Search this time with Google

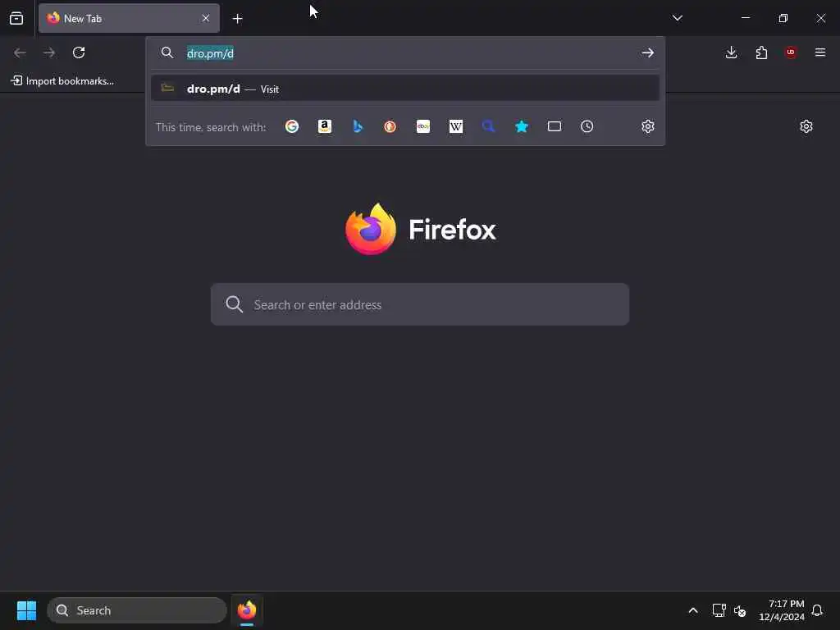click(292, 126)
